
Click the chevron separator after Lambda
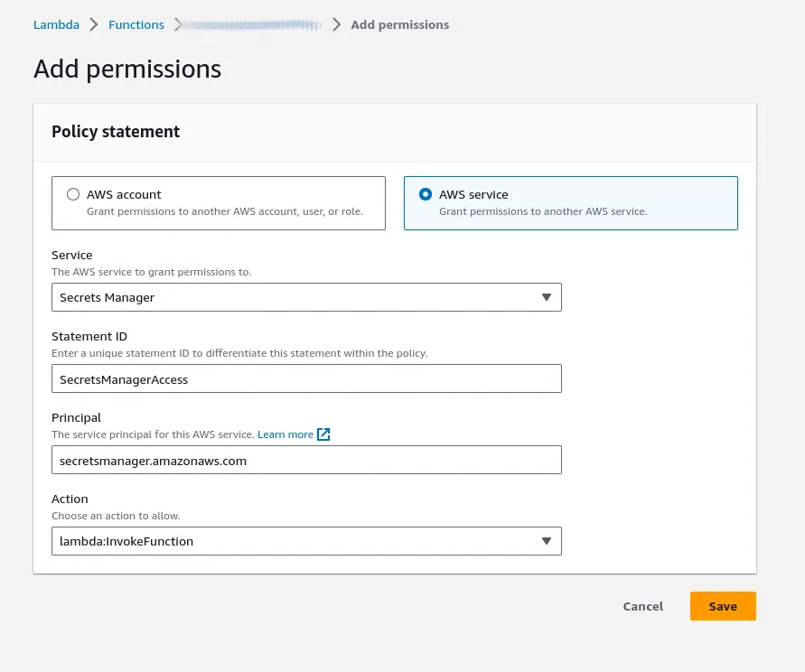(x=93, y=24)
